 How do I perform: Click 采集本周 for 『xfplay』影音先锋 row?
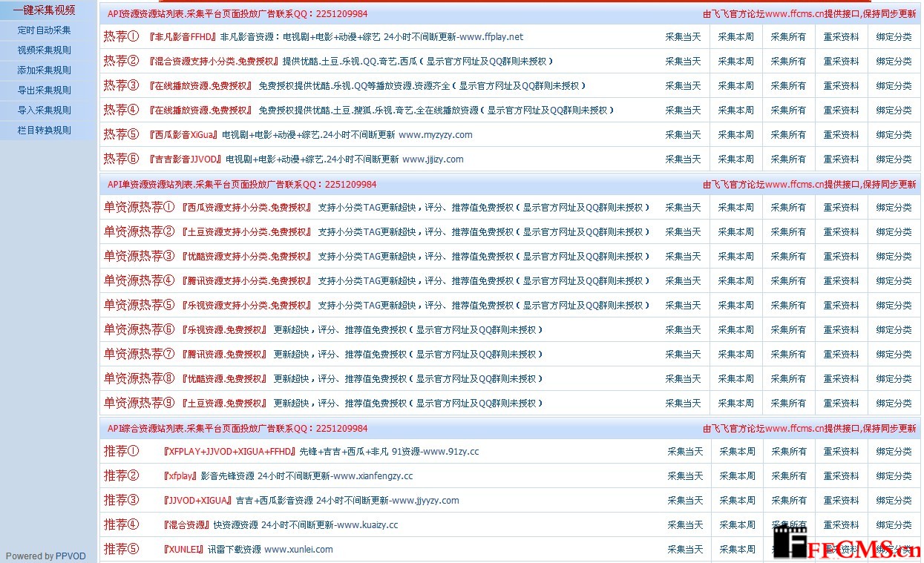(737, 476)
